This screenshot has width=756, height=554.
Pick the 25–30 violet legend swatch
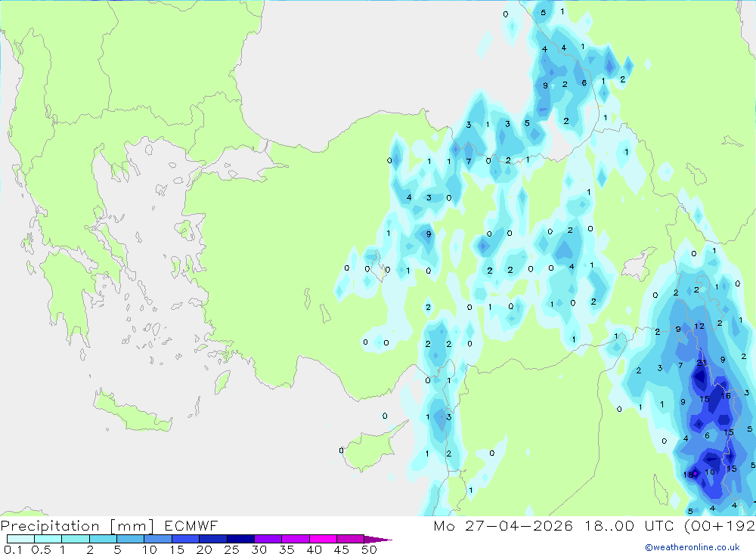pyautogui.click(x=240, y=539)
